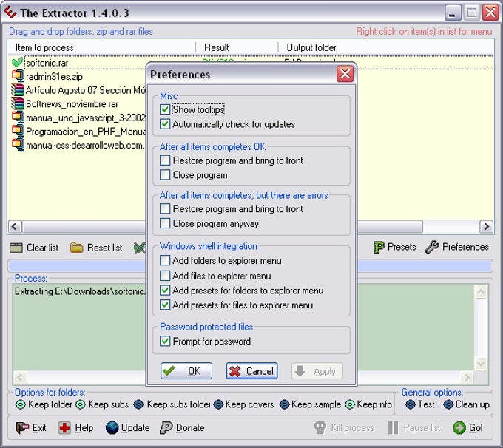Toggle Keep covers option
503x448 pixels.
coord(218,404)
